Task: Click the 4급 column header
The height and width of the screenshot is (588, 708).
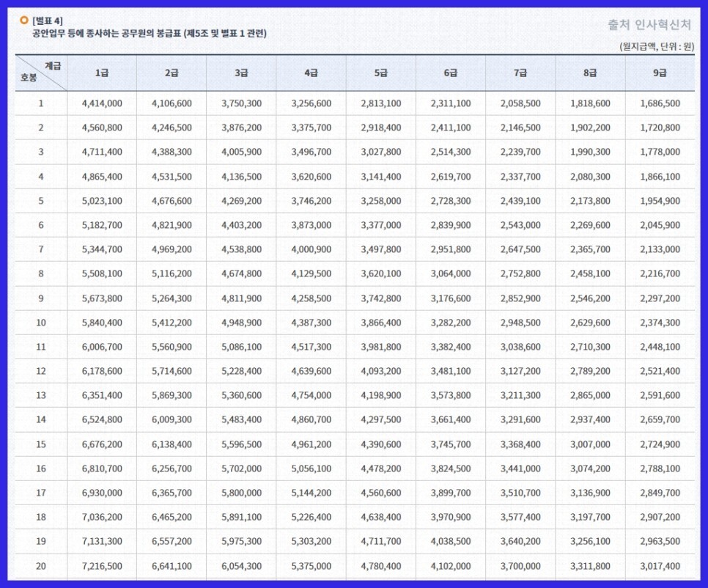Action: click(311, 73)
